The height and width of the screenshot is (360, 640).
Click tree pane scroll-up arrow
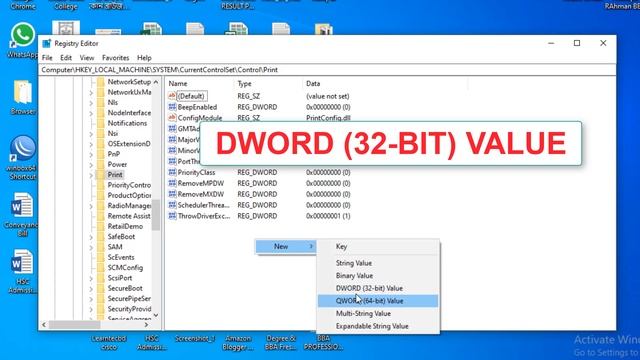coord(156,82)
